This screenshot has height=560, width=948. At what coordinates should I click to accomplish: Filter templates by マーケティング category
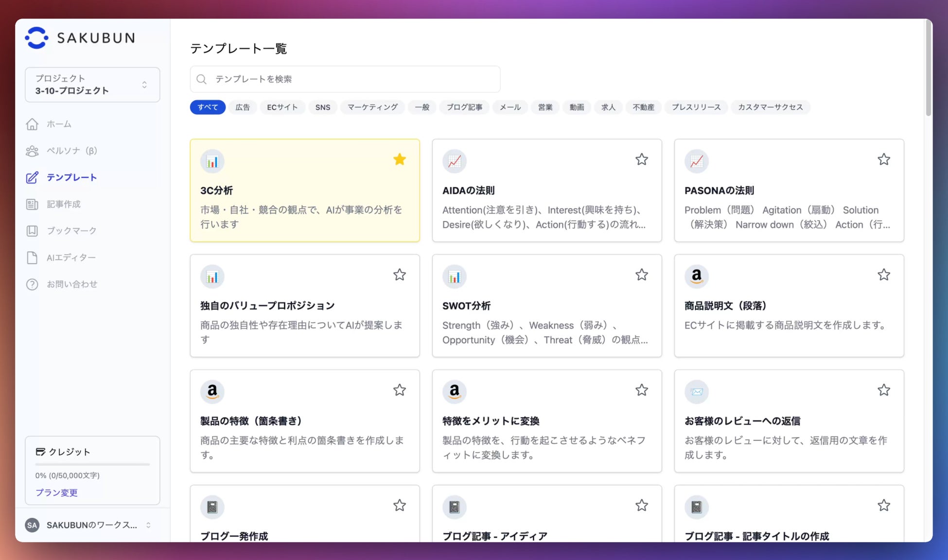[x=372, y=107]
